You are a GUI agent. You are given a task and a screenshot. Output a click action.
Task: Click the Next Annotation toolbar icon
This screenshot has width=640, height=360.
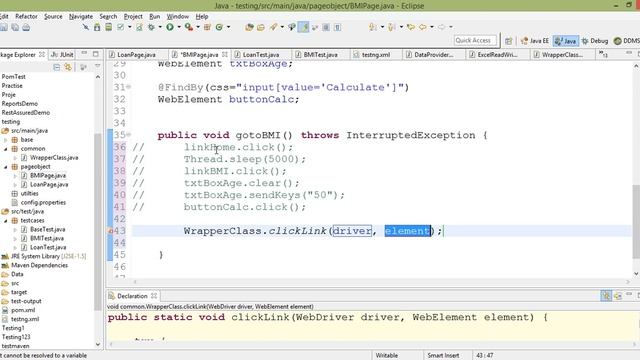[x=373, y=27]
